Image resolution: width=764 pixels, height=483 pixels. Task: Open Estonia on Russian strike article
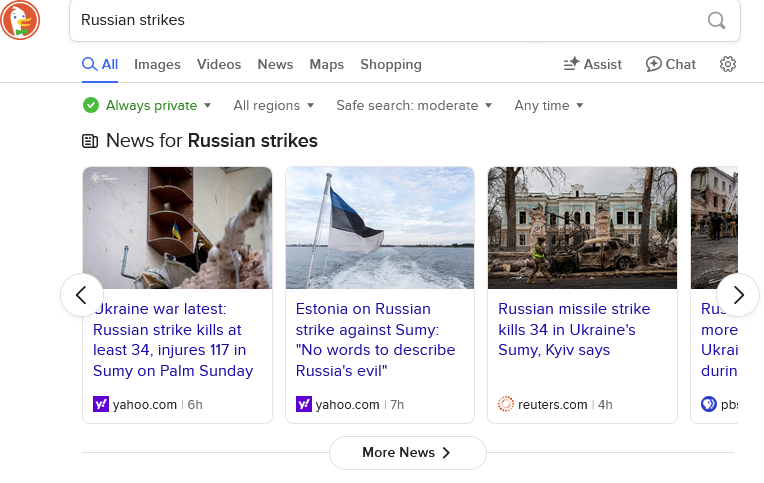coord(375,340)
